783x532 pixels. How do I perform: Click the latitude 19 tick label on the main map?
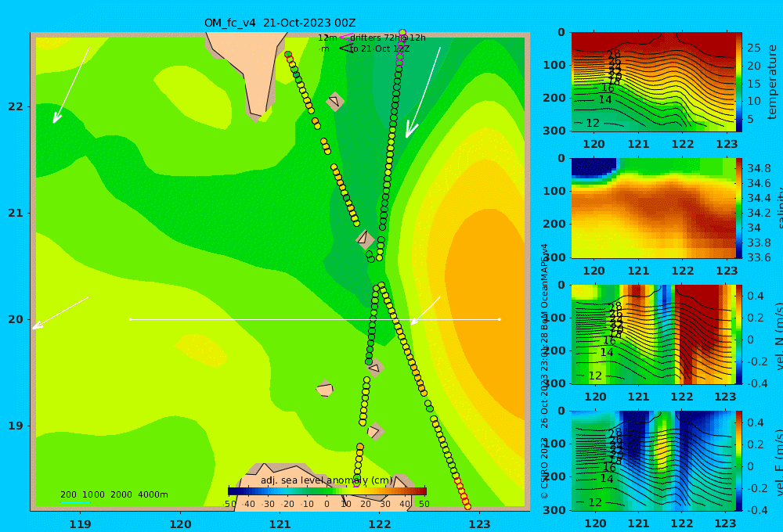point(16,426)
